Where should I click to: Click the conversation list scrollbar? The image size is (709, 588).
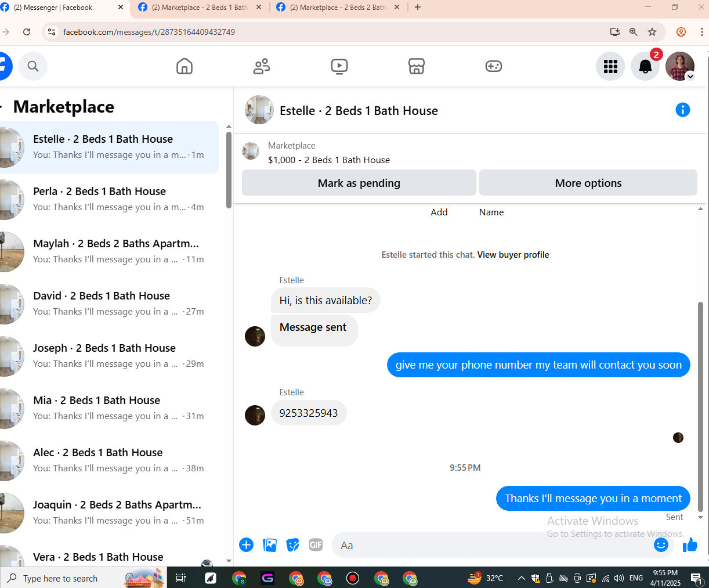tap(229, 170)
